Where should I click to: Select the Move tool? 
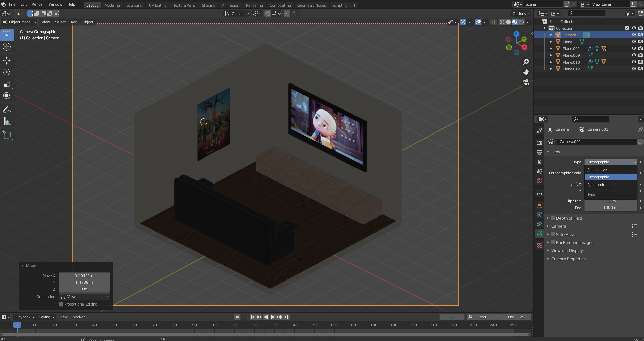tap(7, 60)
